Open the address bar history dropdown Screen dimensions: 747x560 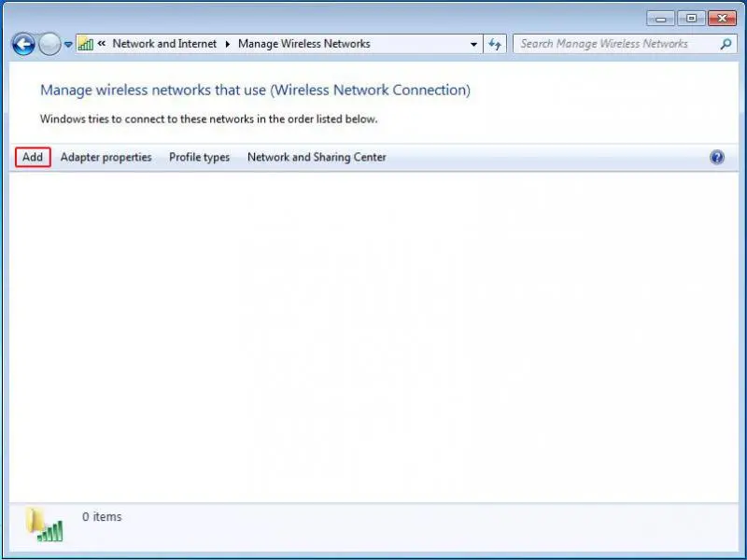tap(474, 44)
